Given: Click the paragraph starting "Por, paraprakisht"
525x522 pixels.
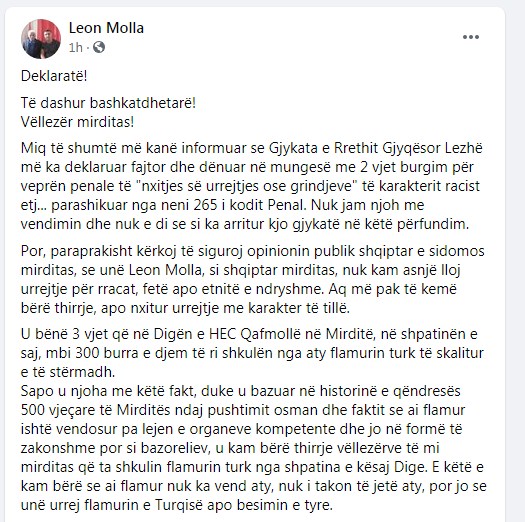Looking at the screenshot, I should point(253,280).
